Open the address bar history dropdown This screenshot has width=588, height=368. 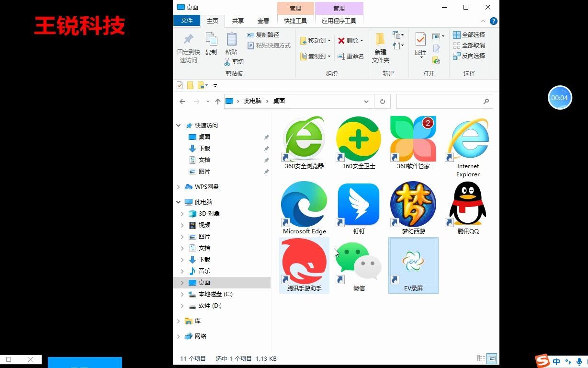point(366,102)
